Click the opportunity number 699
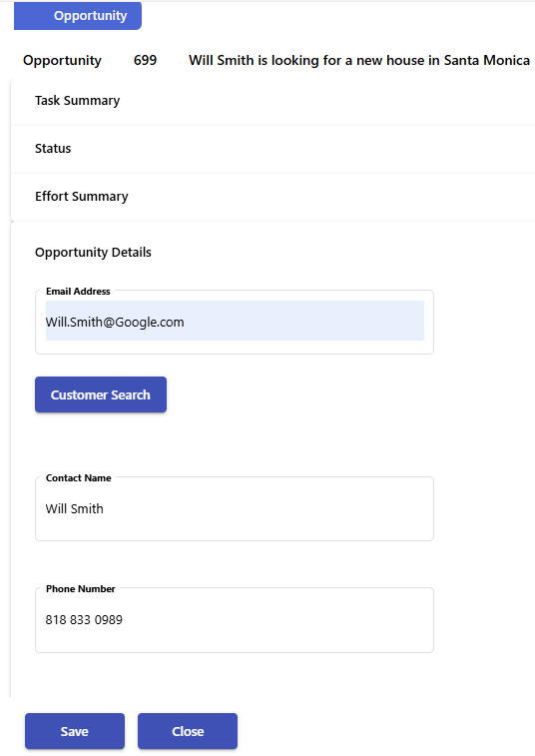 click(145, 60)
